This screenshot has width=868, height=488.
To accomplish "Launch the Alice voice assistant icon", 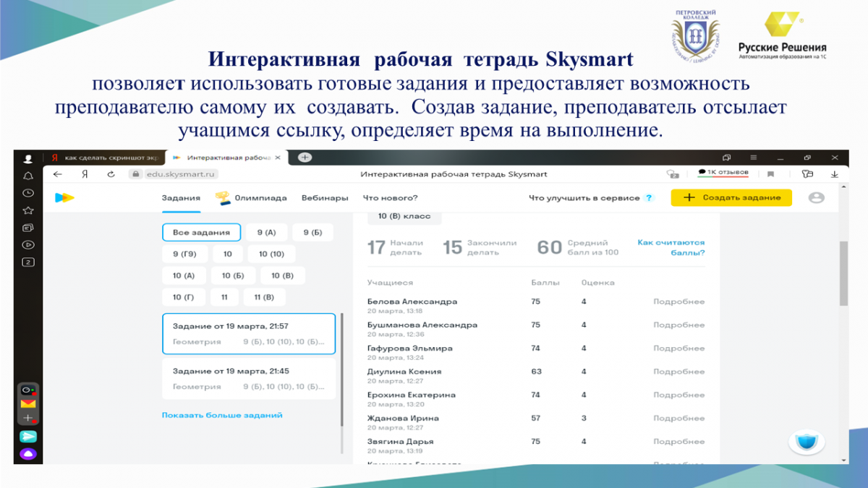I will (28, 454).
